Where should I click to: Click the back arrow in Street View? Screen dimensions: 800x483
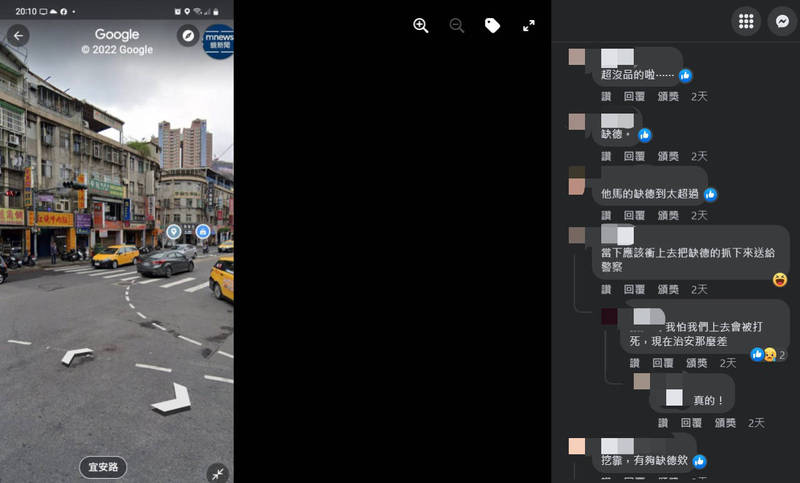[x=18, y=36]
